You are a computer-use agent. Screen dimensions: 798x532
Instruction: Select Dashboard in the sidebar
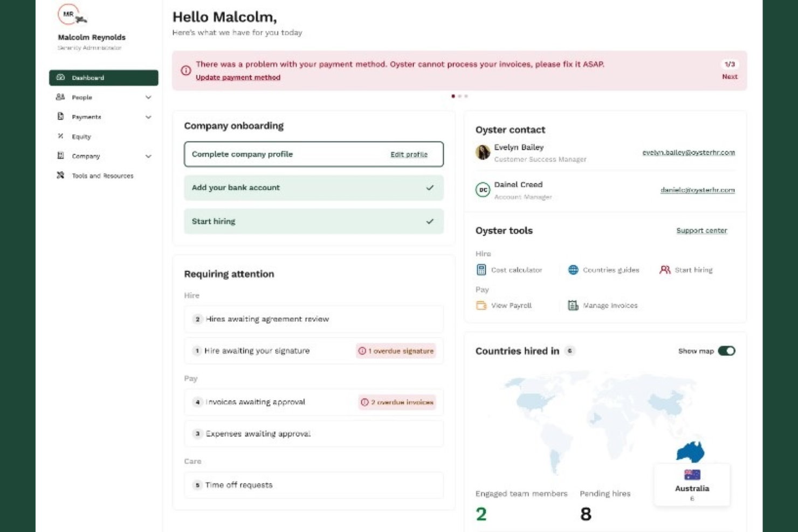pyautogui.click(x=104, y=78)
